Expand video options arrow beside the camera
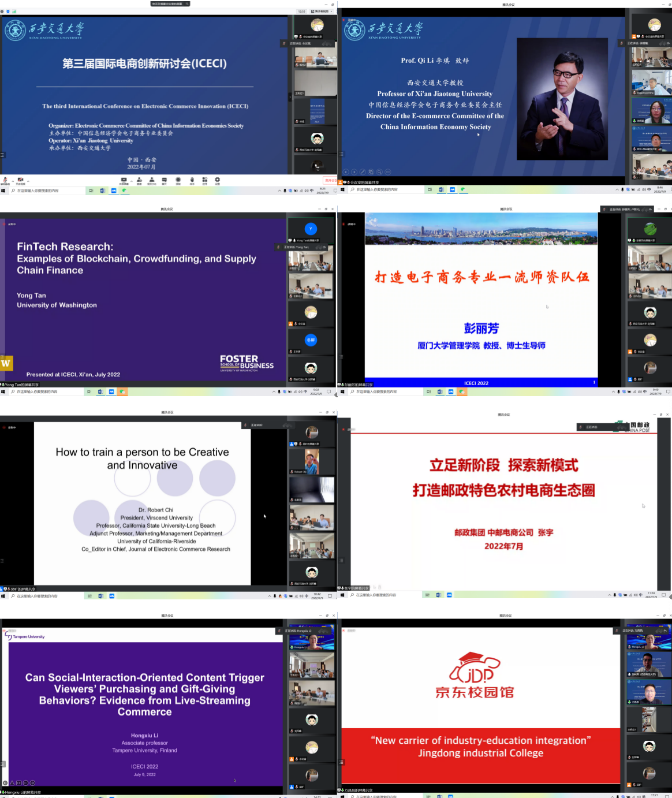 pos(28,181)
